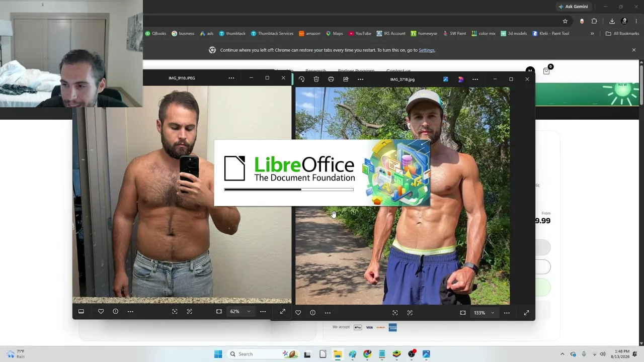
Task: Open more options after IMG_3718.jpg info icon
Action: 328,313
